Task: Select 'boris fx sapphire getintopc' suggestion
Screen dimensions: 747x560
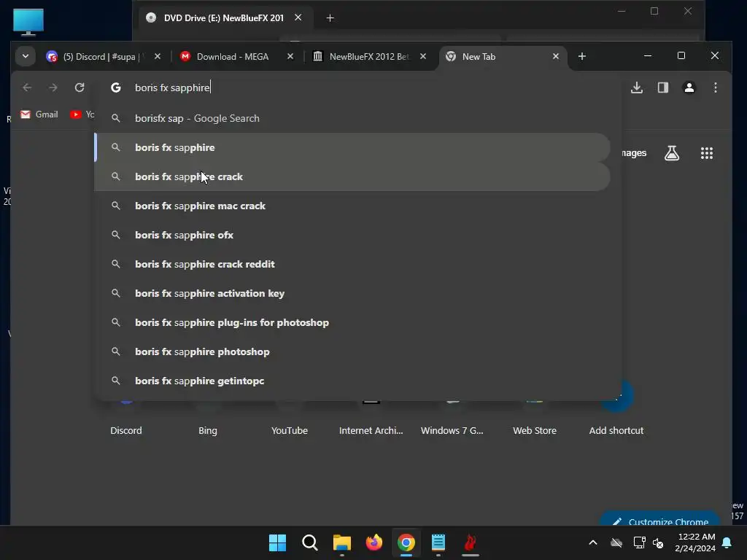Action: [x=352, y=381]
